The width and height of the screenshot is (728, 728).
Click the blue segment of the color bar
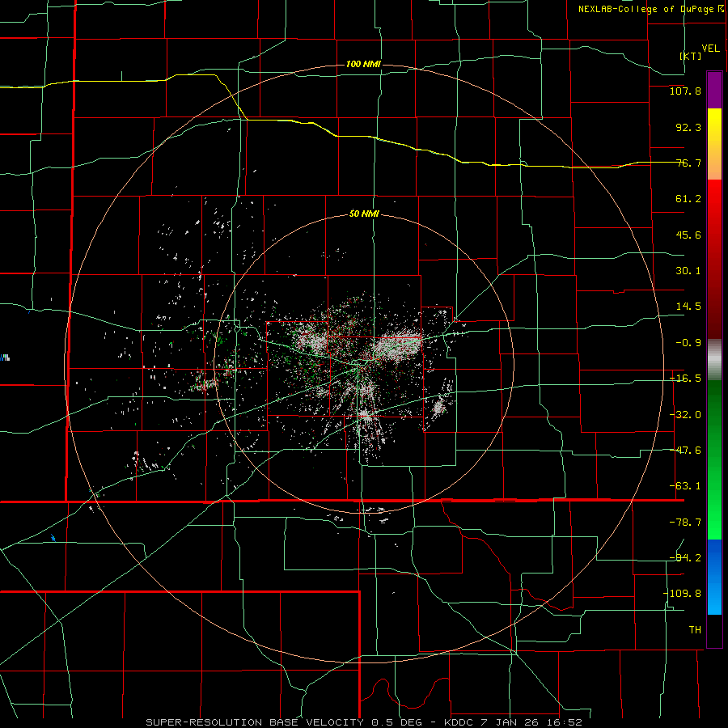(714, 577)
